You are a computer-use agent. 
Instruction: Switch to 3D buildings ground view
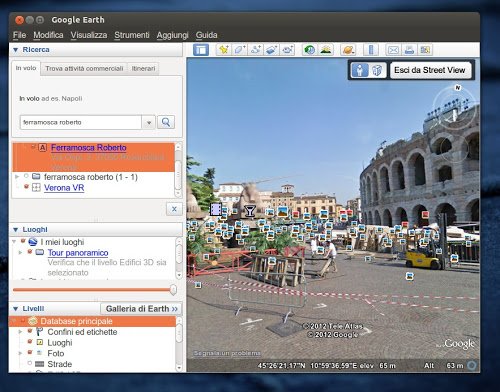coord(377,70)
